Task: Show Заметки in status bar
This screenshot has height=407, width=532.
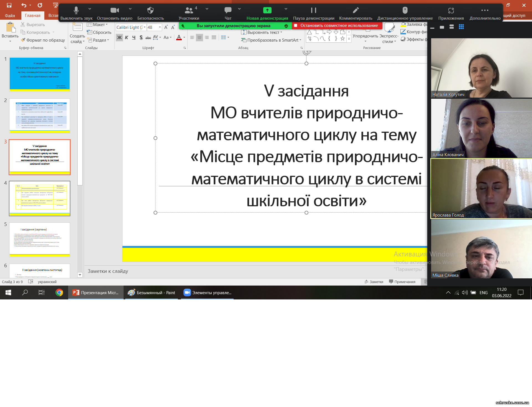Action: (x=374, y=282)
